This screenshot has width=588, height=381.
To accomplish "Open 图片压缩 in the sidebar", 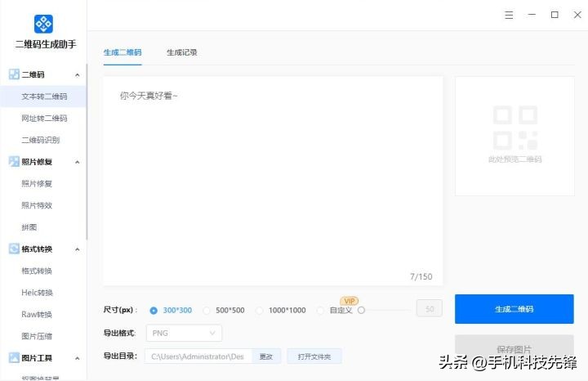I will tap(37, 336).
